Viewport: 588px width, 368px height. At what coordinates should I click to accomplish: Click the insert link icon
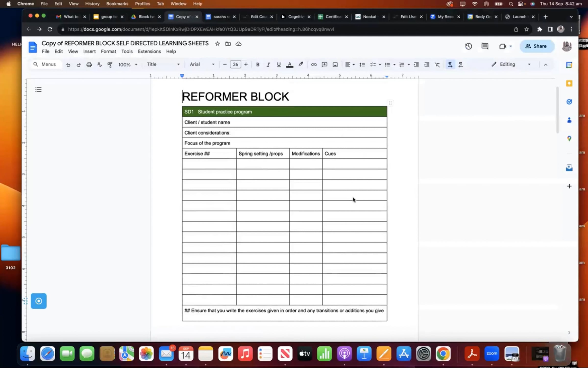[x=314, y=65]
